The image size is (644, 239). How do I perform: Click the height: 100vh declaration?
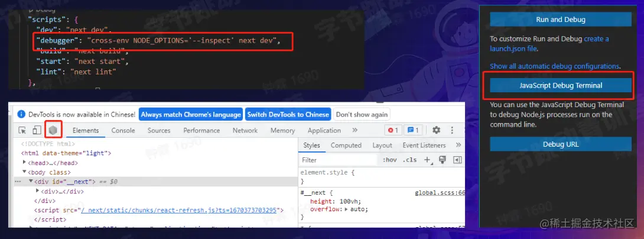point(337,201)
